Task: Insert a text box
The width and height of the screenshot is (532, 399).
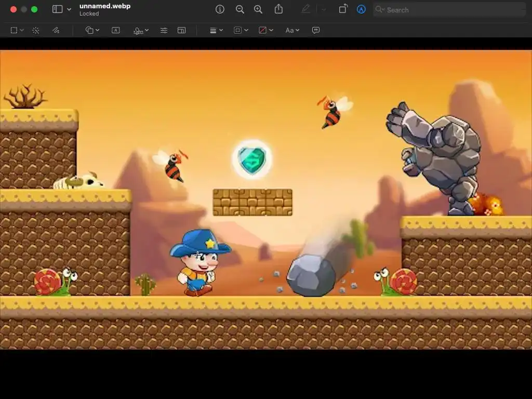Action: tap(116, 30)
